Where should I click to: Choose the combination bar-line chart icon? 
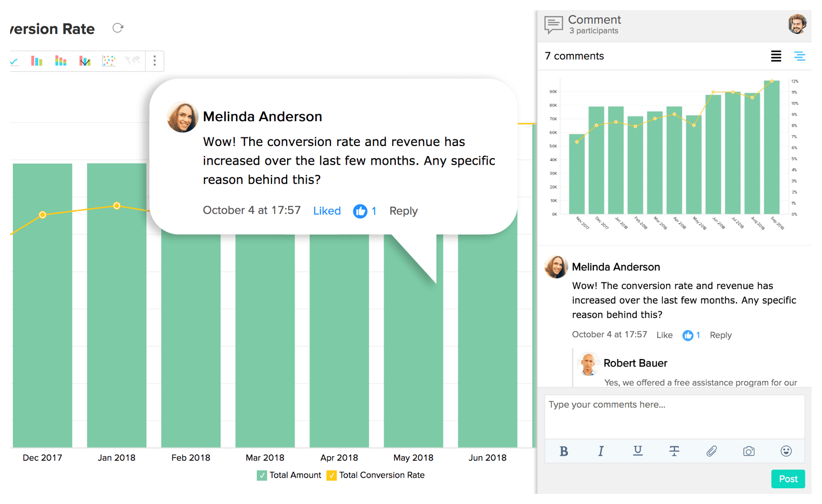[85, 61]
